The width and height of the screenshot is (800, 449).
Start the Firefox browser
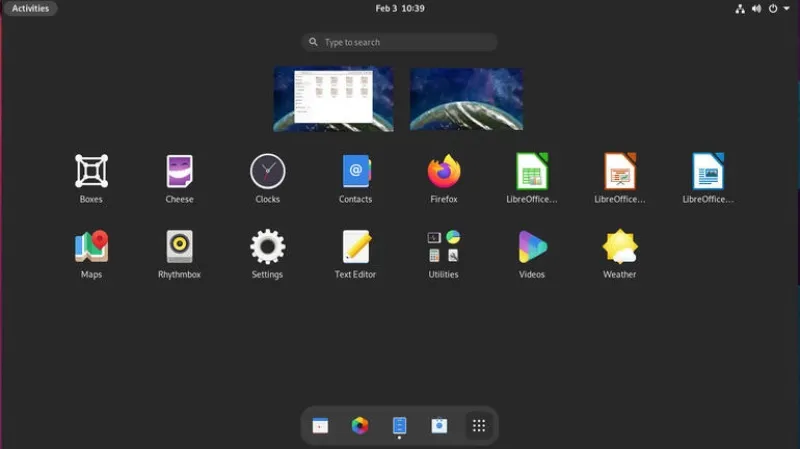444,172
